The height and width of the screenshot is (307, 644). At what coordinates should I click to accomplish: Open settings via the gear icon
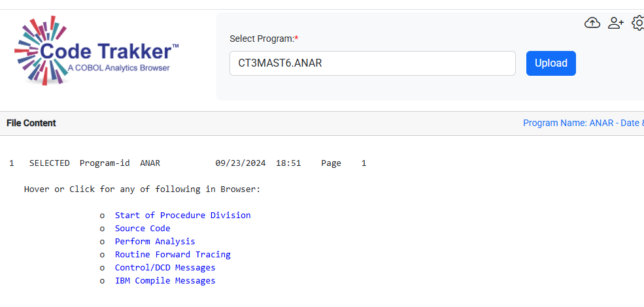pyautogui.click(x=638, y=24)
